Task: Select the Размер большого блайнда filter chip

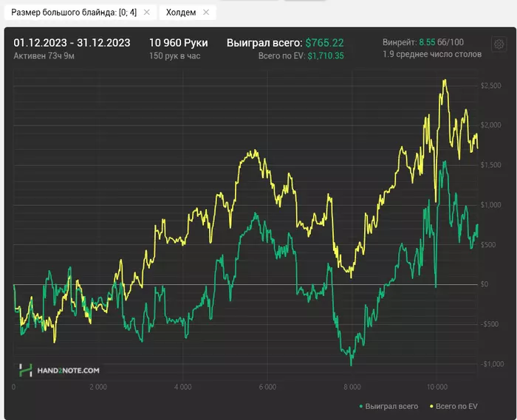Action: tap(74, 13)
